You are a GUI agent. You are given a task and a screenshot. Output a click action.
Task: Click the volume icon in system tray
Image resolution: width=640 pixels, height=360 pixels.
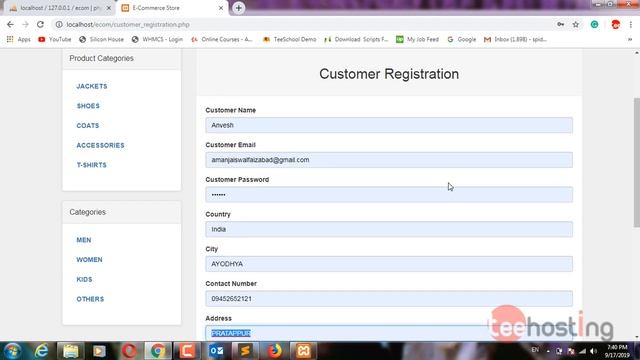[593, 351]
